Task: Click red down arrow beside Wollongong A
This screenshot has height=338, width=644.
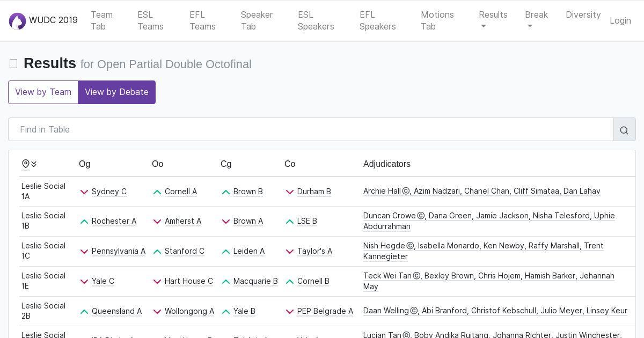Action: pyautogui.click(x=157, y=312)
